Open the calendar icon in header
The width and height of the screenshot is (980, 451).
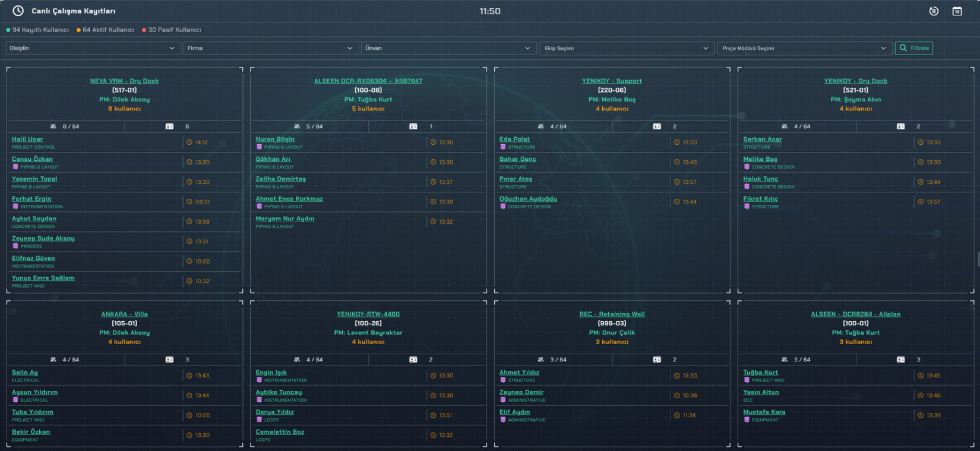click(957, 11)
